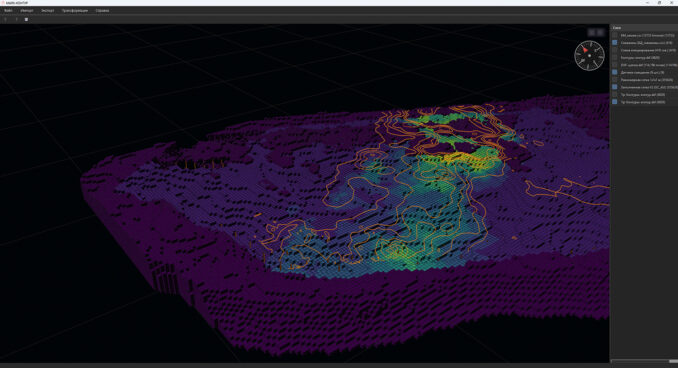Uncheck the last layer checkbox in Слои list
Image resolution: width=678 pixels, height=368 pixels.
point(614,102)
